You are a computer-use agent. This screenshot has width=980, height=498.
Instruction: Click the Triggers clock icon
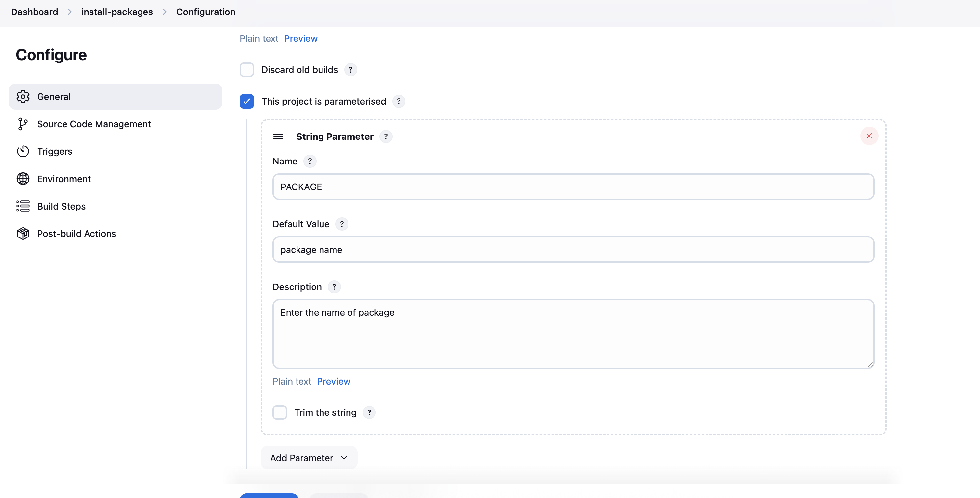click(23, 151)
